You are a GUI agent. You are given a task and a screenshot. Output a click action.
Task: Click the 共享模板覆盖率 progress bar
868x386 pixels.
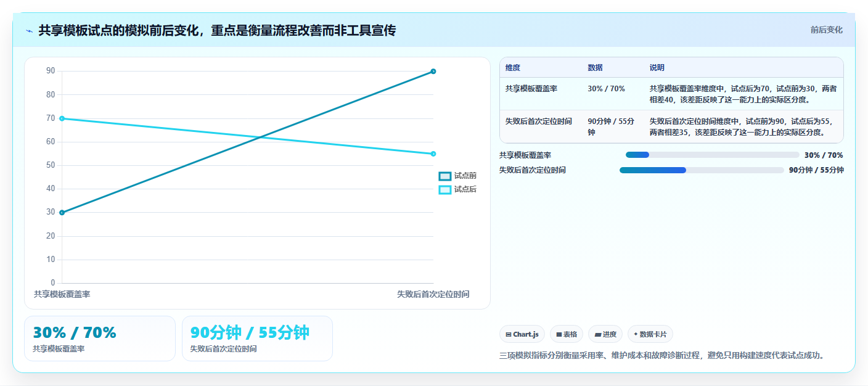(x=712, y=155)
